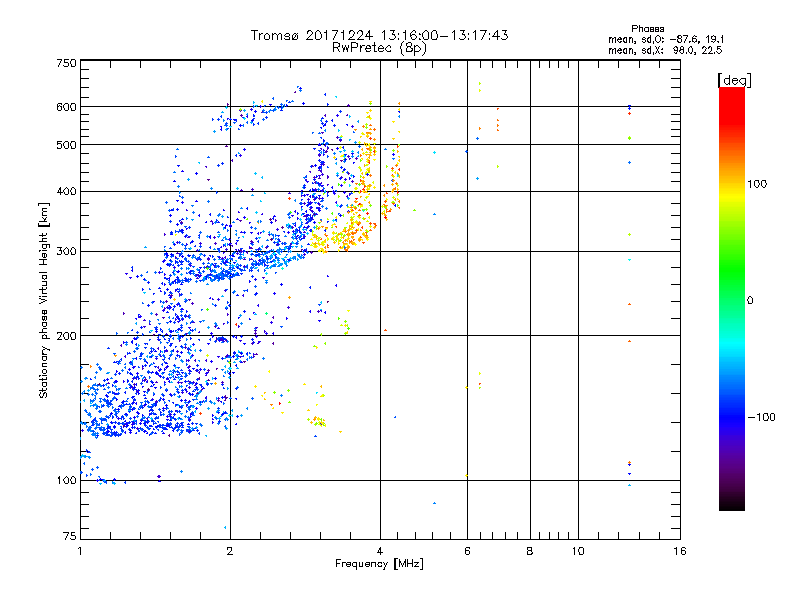Click the '[deg]' colorbar unit label
The image size is (800, 600).
[734, 80]
